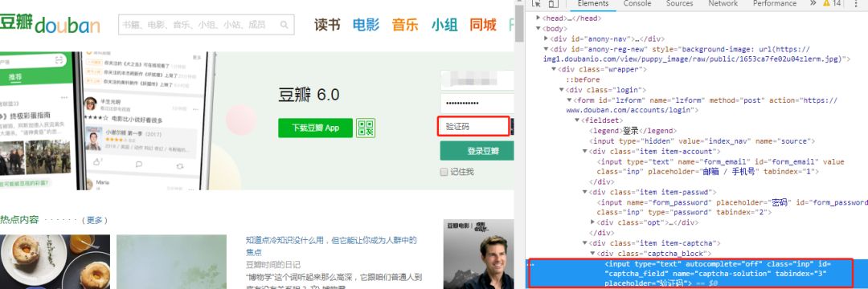This screenshot has width=868, height=289.
Task: Select the hidden input index_nav line
Action: [702, 141]
